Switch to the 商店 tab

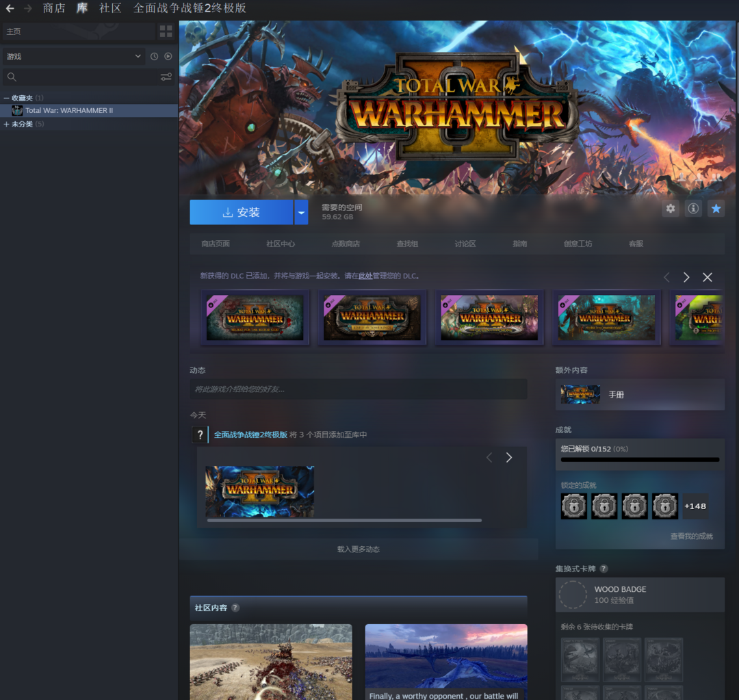point(53,8)
